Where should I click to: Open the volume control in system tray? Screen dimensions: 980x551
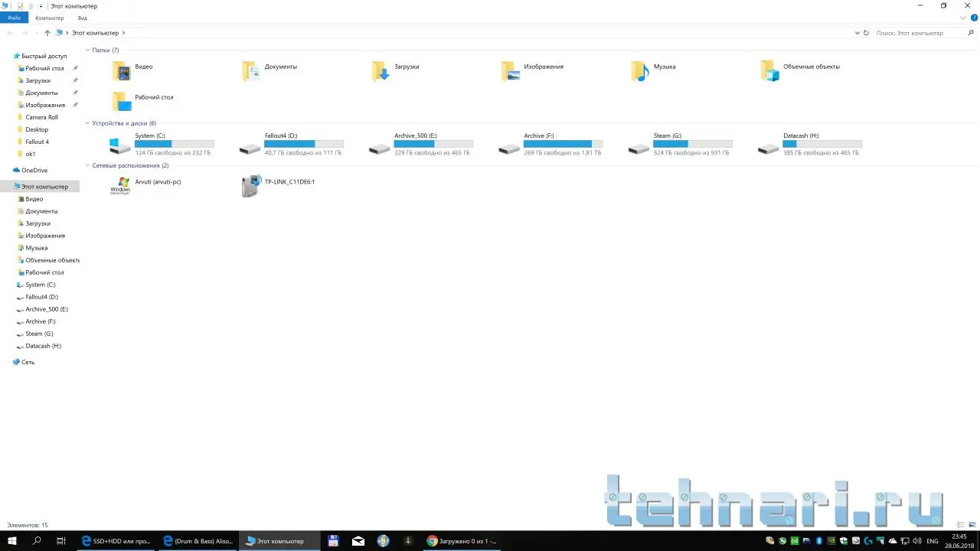(x=916, y=541)
